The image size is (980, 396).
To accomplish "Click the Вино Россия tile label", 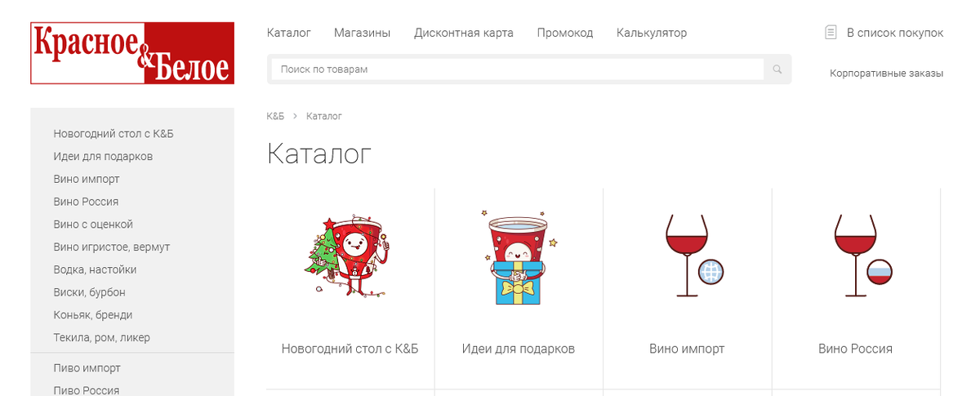I will [x=855, y=349].
